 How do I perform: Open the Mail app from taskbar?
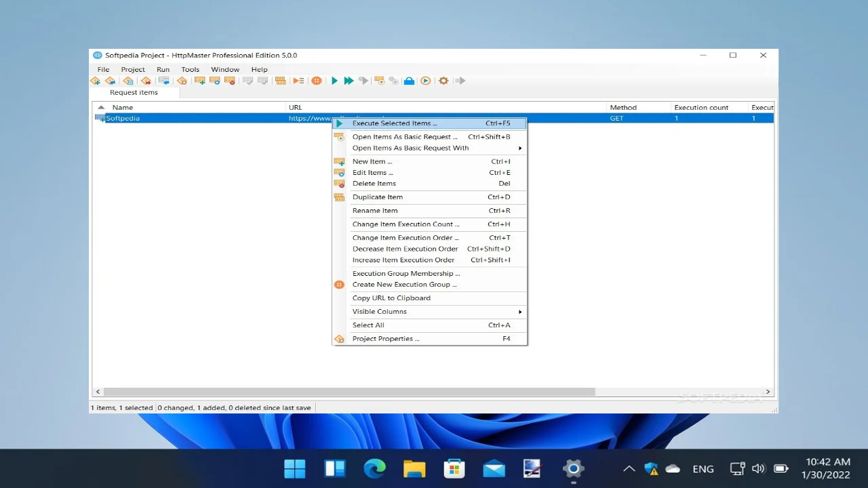[x=494, y=468]
